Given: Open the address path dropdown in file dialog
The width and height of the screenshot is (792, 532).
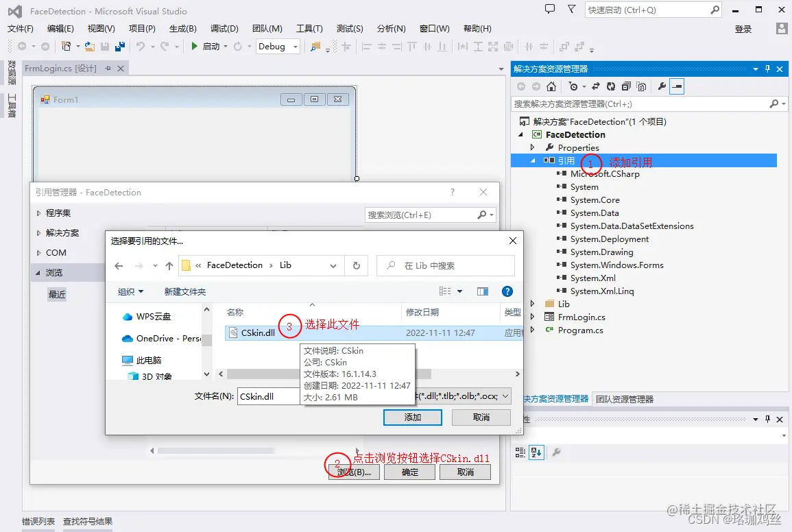Looking at the screenshot, I should click(333, 266).
